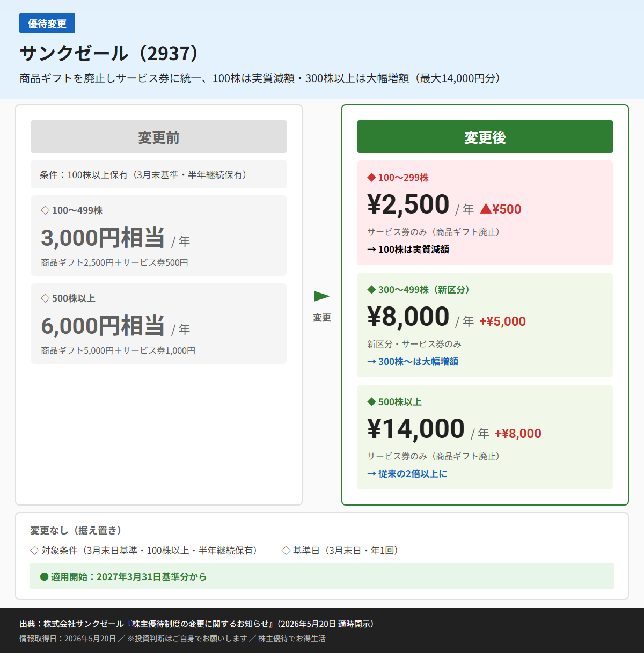Click the outline diamond beside 500株以上 in 変更前
This screenshot has width=644, height=666.
(45, 298)
